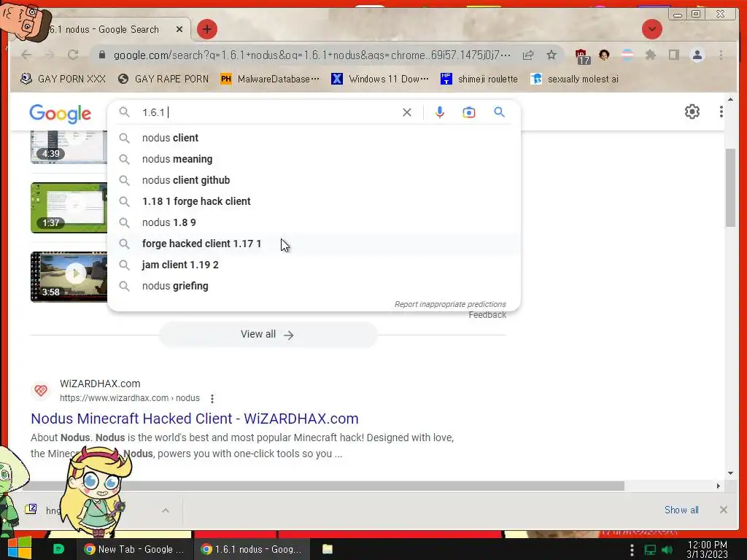747x560 pixels.
Task: Click the horizontal scrollbar right arrow
Action: tap(719, 486)
